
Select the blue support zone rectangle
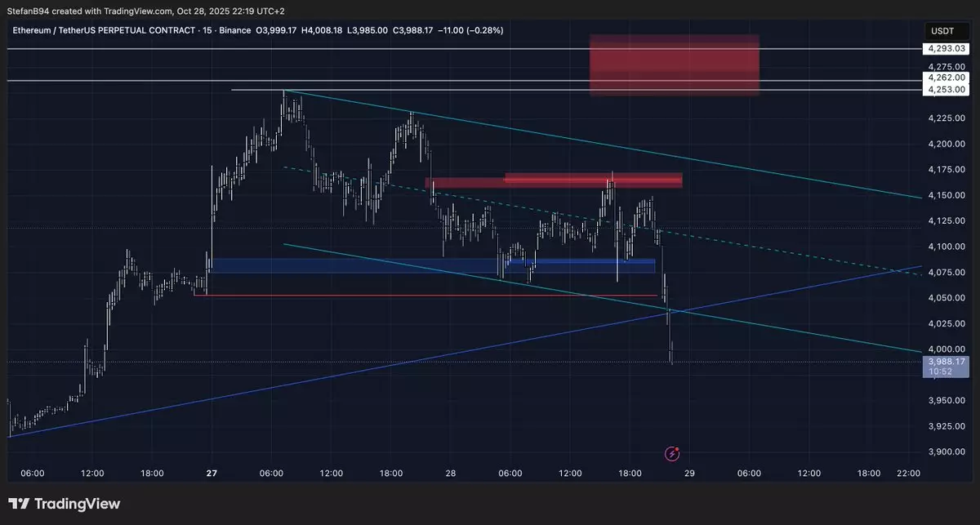point(433,265)
